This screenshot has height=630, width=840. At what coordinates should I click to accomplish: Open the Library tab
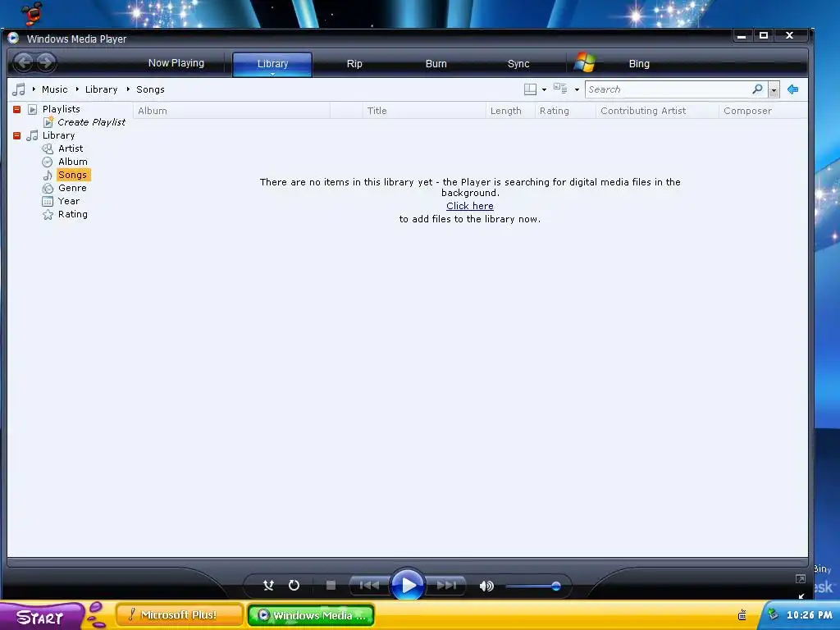tap(272, 64)
